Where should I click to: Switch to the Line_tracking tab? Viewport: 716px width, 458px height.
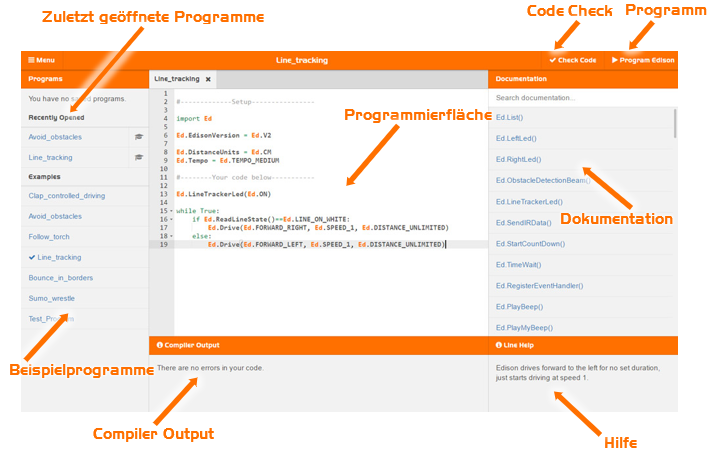coord(177,78)
